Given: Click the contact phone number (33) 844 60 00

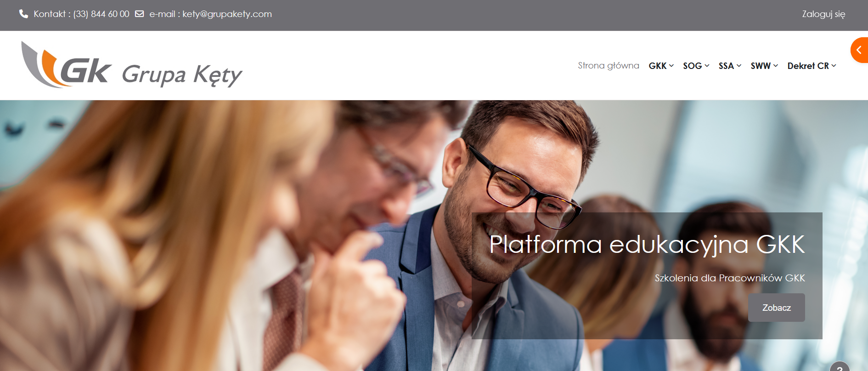Looking at the screenshot, I should coord(101,14).
